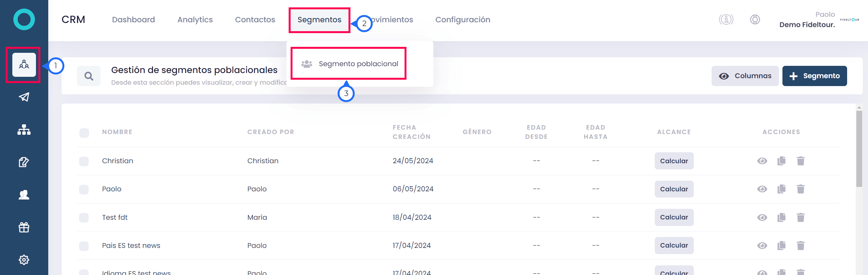Switch to the Analytics tab
Image resolution: width=868 pixels, height=275 pixels.
[x=195, y=20]
